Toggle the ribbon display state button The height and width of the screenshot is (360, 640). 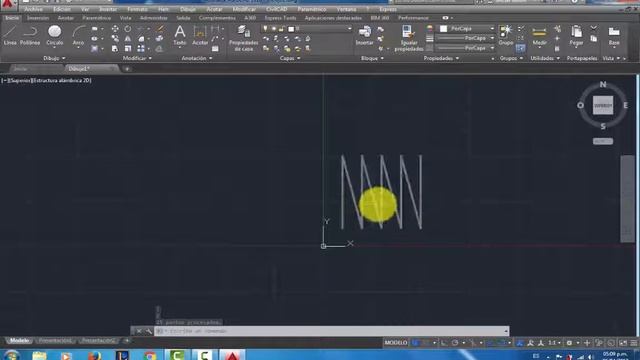tap(445, 18)
